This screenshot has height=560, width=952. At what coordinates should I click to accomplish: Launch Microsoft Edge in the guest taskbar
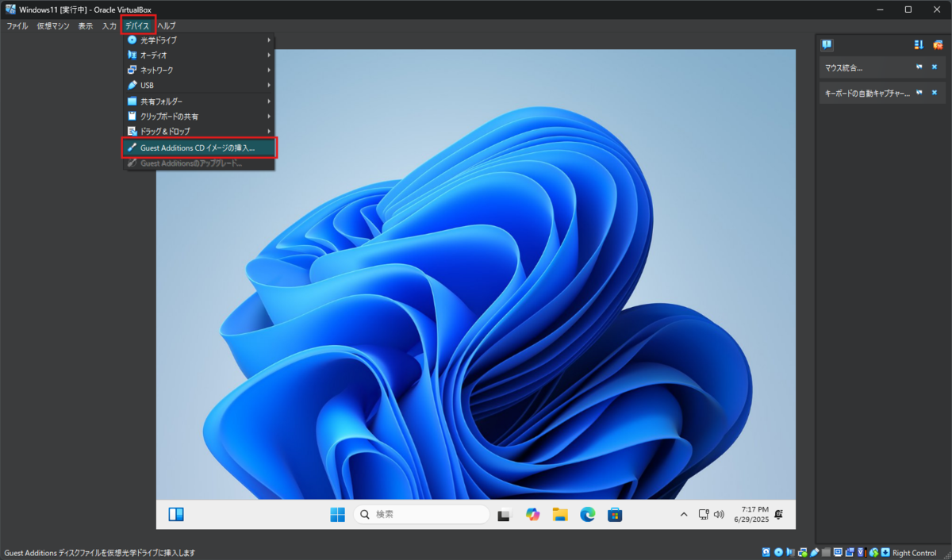click(x=587, y=515)
